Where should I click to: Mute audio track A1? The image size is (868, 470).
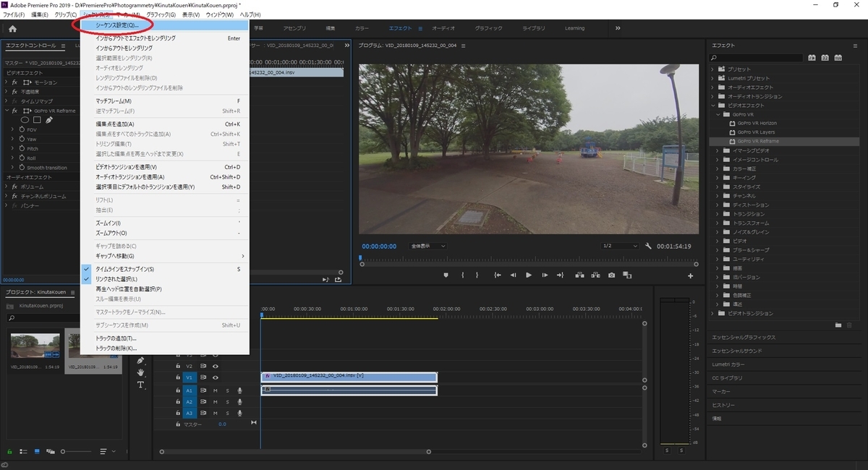(215, 390)
